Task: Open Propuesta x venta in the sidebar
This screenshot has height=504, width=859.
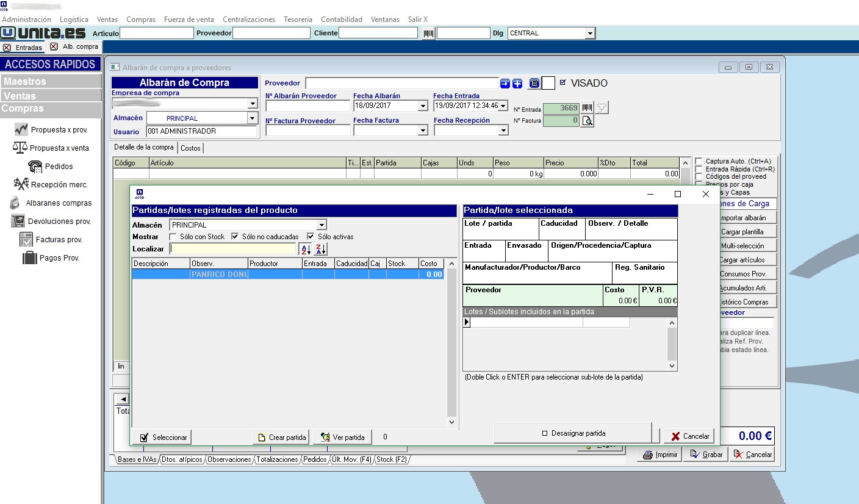Action: tap(51, 148)
